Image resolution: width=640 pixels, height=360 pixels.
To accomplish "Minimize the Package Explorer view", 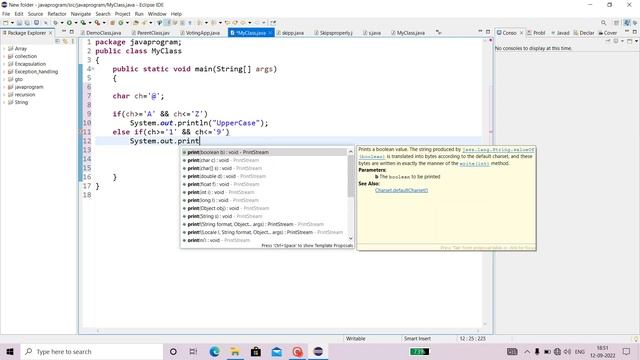I will pos(64,32).
